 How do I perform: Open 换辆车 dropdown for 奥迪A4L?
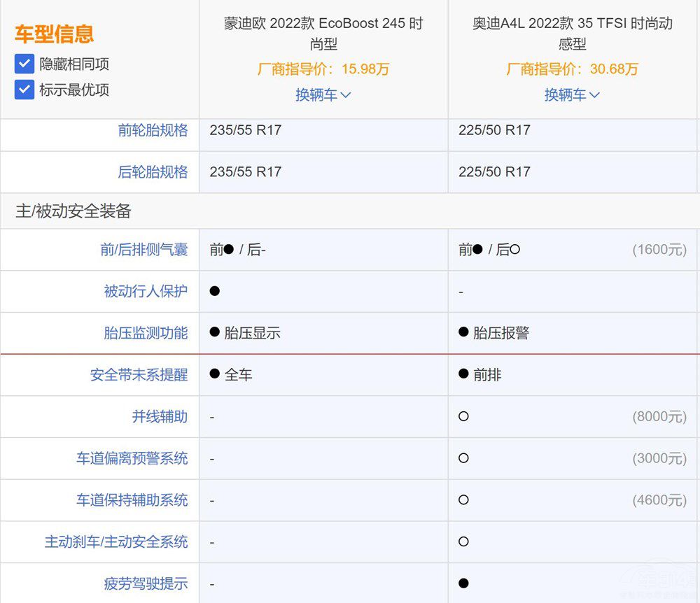pos(572,95)
